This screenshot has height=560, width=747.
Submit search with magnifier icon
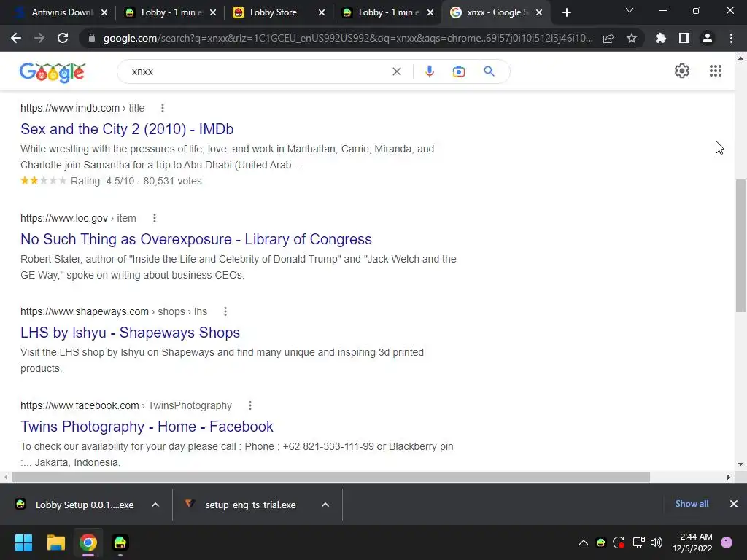point(489,71)
